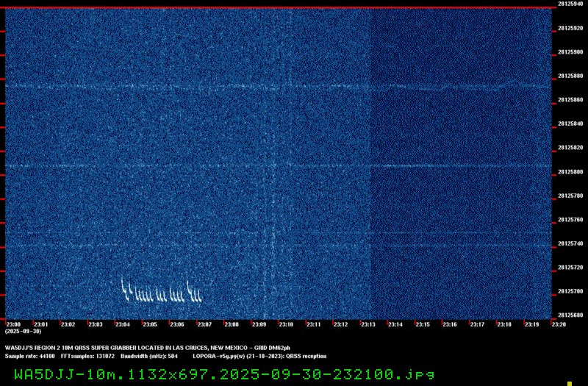
Task: Click the 28125760 frequency label
Action: point(570,220)
